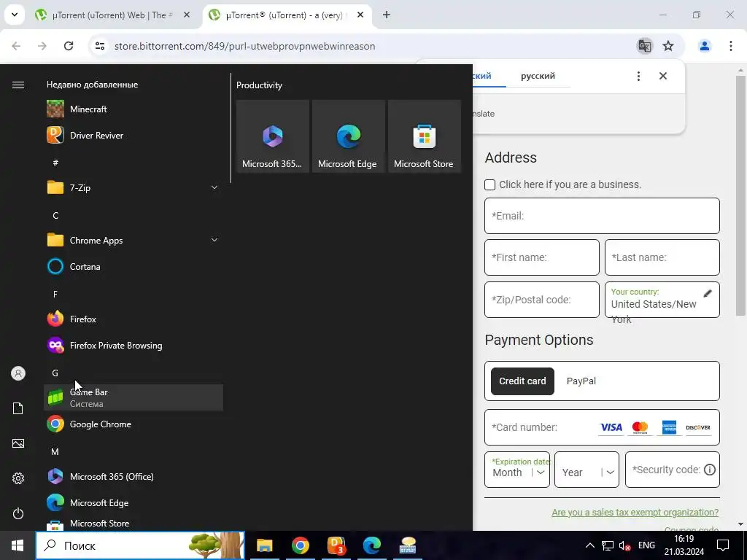Launch Firefox from the Start menu

click(133, 319)
